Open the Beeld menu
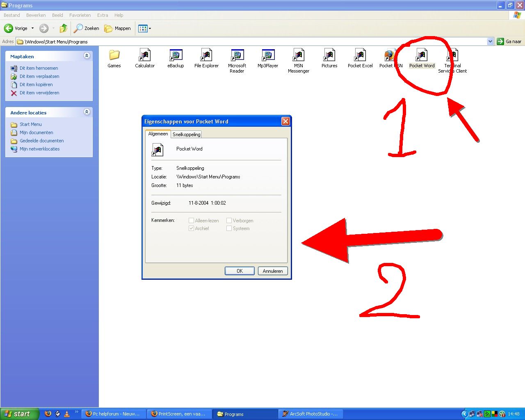This screenshot has width=525, height=420. coord(57,15)
